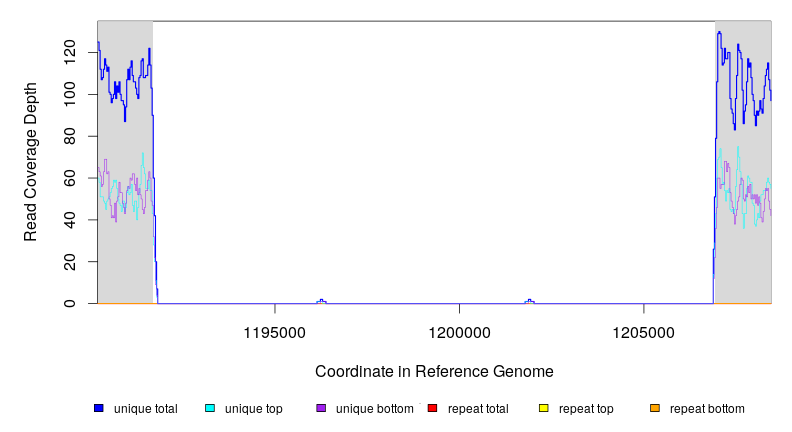792x432 pixels.
Task: Select the "unique top" legend text
Action: coord(254,408)
